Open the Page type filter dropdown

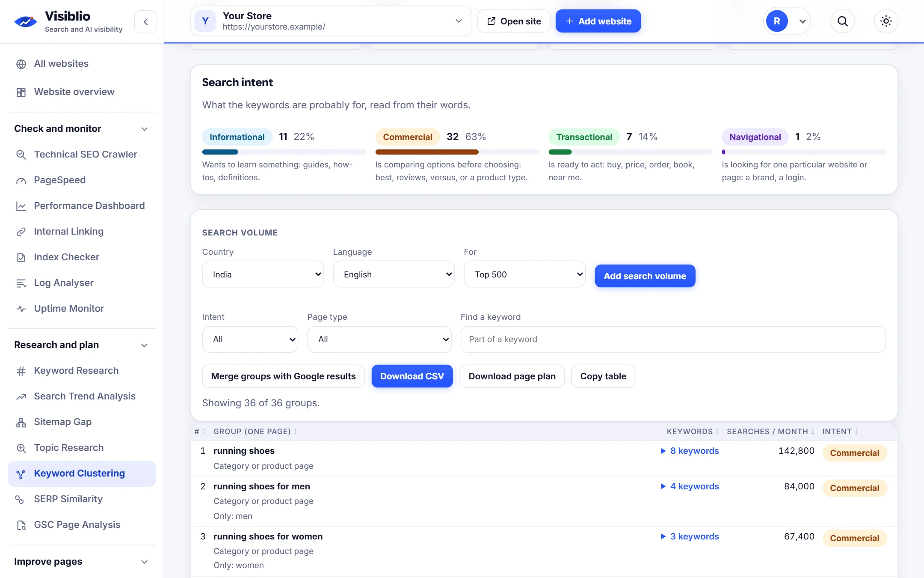point(379,340)
